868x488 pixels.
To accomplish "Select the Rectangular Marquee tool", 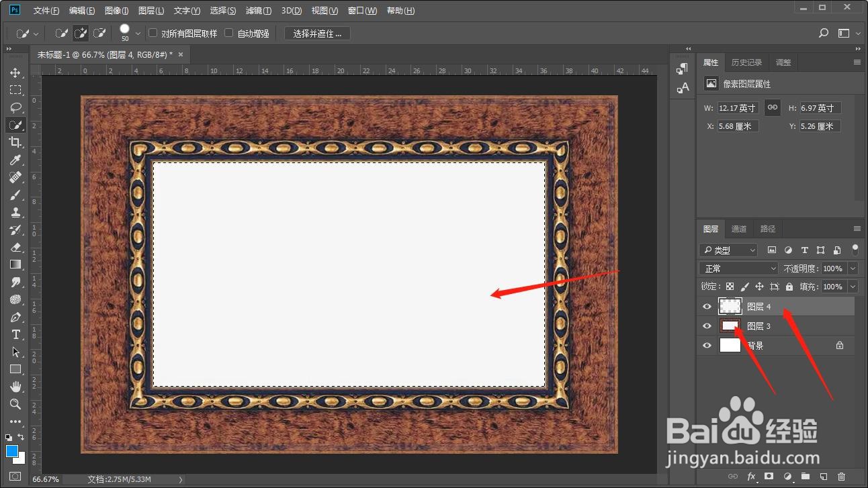I will tap(15, 90).
